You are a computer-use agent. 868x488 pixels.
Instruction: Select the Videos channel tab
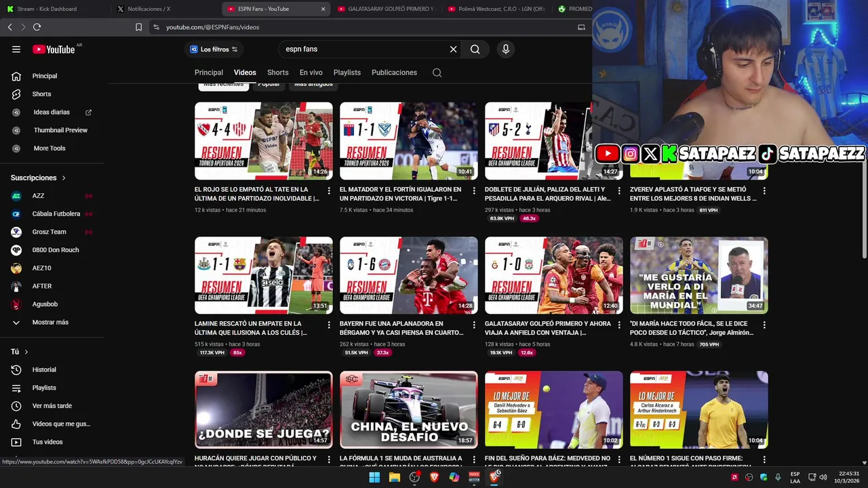coord(245,73)
